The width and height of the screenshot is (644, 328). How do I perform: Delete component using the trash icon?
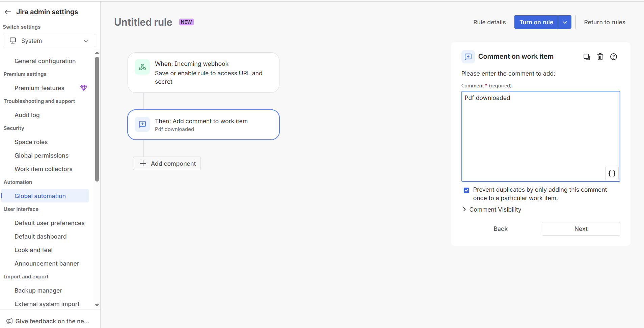(x=600, y=57)
